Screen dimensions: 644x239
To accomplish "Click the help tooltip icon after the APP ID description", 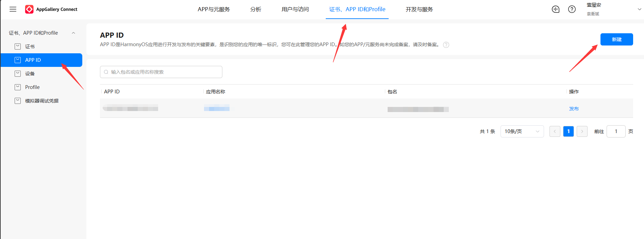I will pos(446,45).
